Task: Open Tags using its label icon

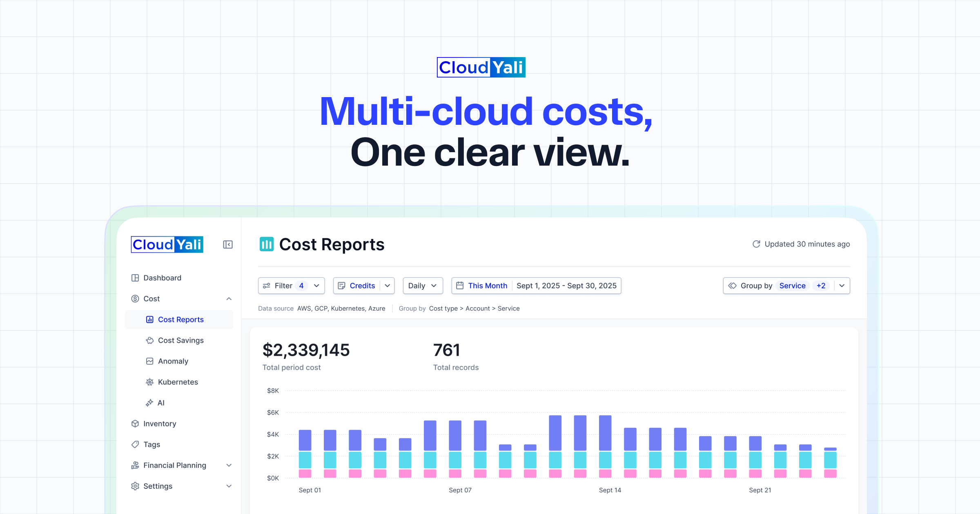Action: pyautogui.click(x=135, y=444)
